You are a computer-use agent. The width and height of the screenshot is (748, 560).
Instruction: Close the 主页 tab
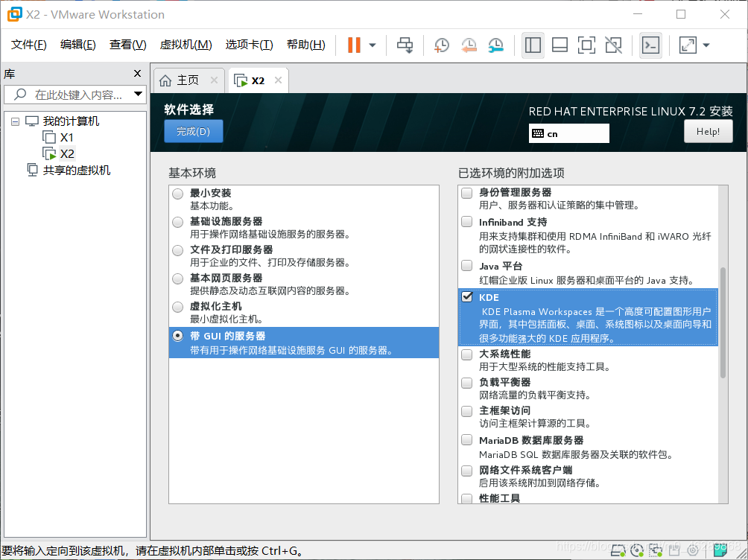pyautogui.click(x=214, y=80)
